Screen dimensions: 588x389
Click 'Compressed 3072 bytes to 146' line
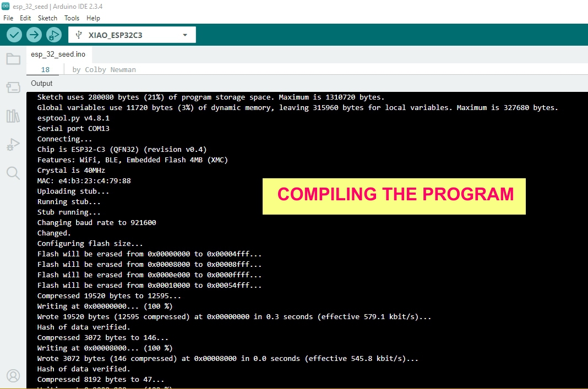(103, 338)
